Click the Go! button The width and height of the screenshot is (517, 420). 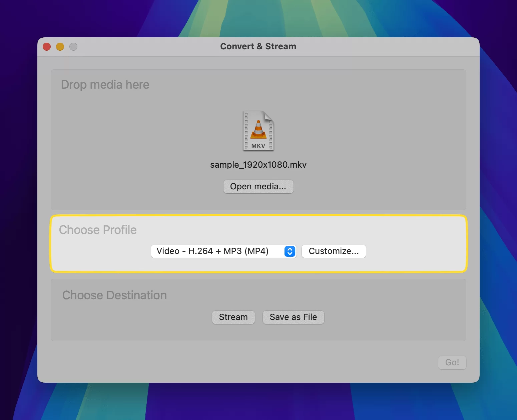452,362
